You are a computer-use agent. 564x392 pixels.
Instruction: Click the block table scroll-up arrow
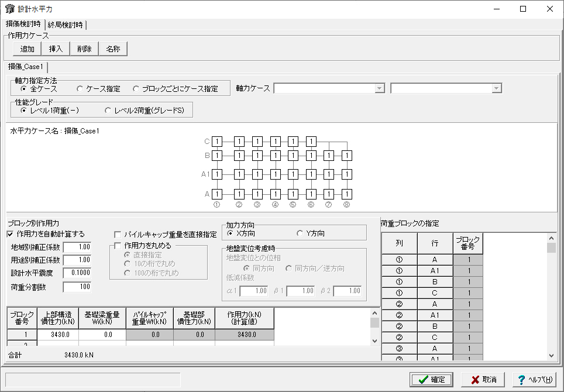tap(374, 313)
